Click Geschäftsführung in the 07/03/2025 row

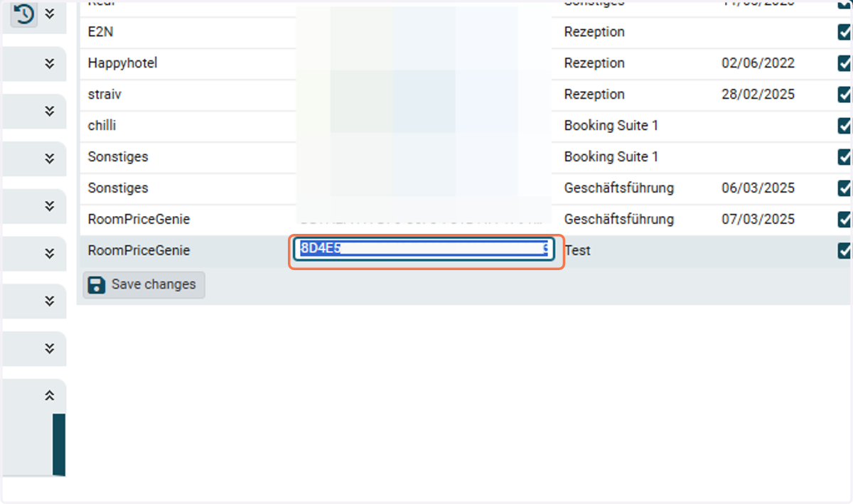coord(619,220)
